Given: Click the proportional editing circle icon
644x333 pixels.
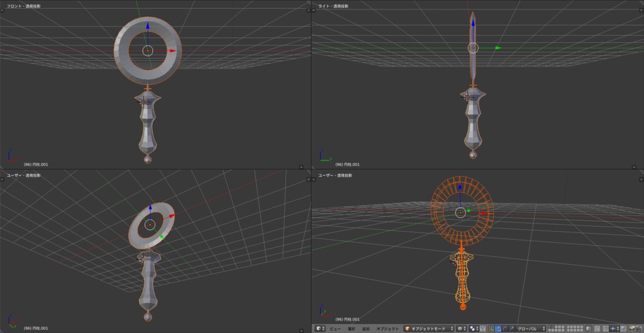Looking at the screenshot, I should point(597,329).
